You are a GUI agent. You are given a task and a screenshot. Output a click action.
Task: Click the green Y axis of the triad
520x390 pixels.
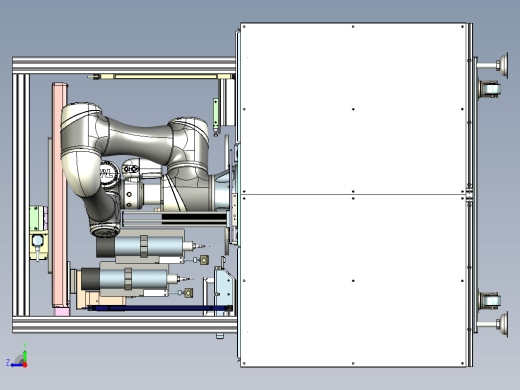coord(25,355)
